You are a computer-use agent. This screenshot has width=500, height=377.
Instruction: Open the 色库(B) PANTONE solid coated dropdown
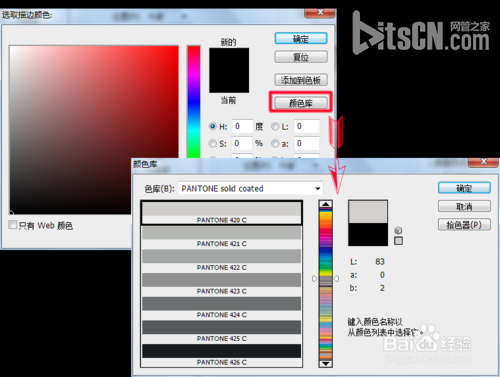251,189
